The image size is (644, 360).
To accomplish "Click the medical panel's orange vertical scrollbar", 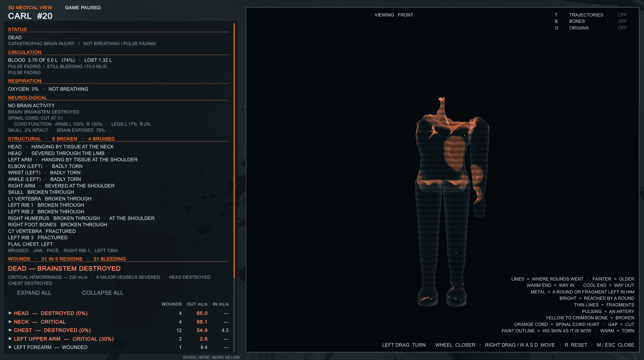I will point(234,151).
